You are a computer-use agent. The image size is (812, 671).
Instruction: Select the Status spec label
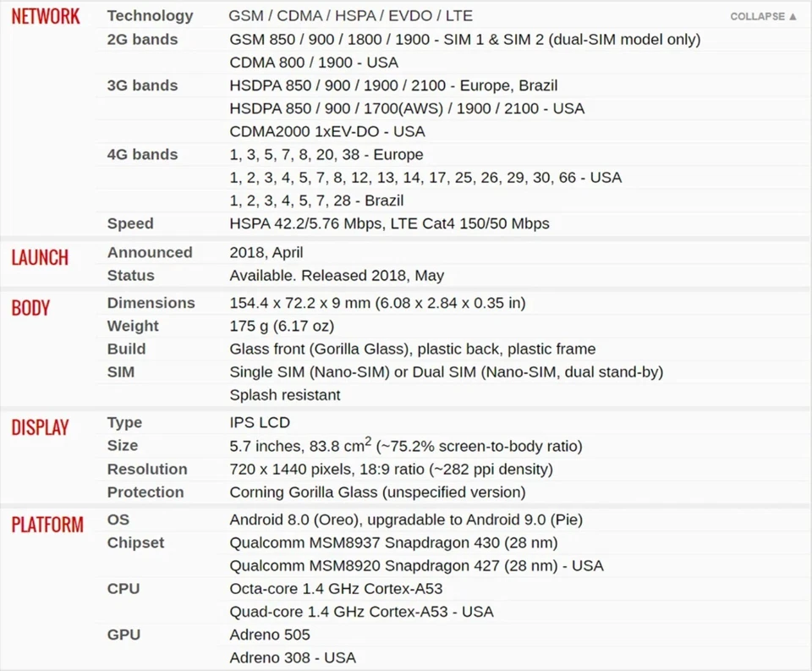tap(130, 275)
